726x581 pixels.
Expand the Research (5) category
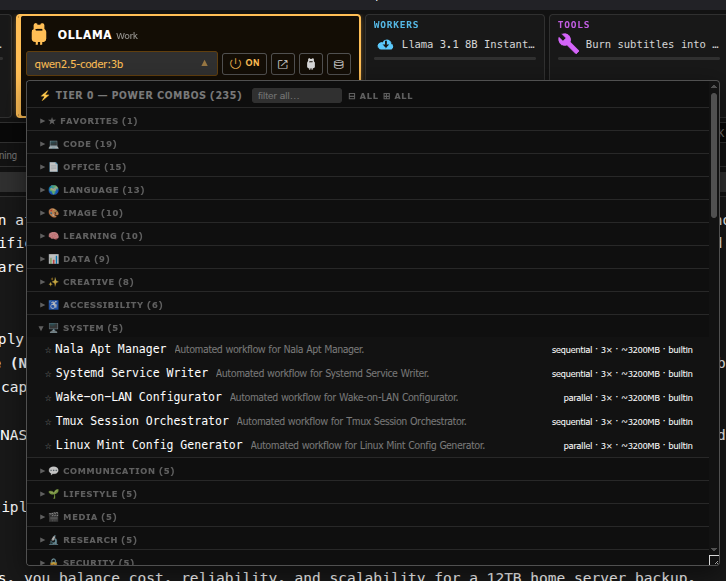pyautogui.click(x=368, y=540)
